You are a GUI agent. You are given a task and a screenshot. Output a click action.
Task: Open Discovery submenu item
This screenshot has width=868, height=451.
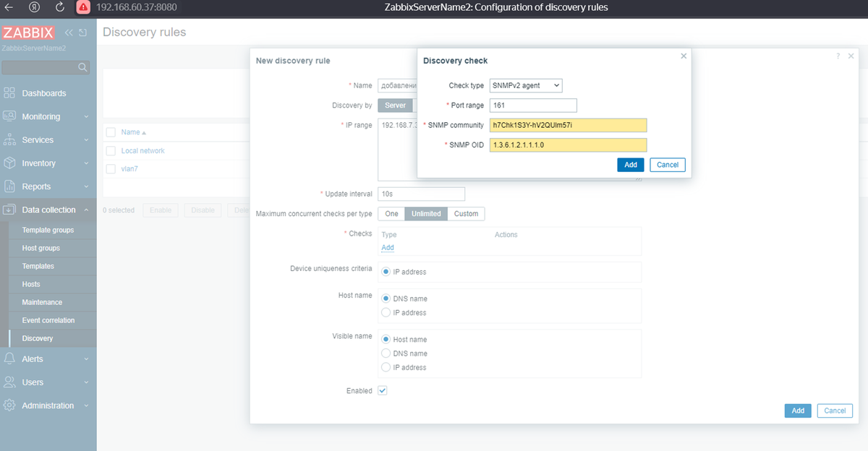(38, 338)
